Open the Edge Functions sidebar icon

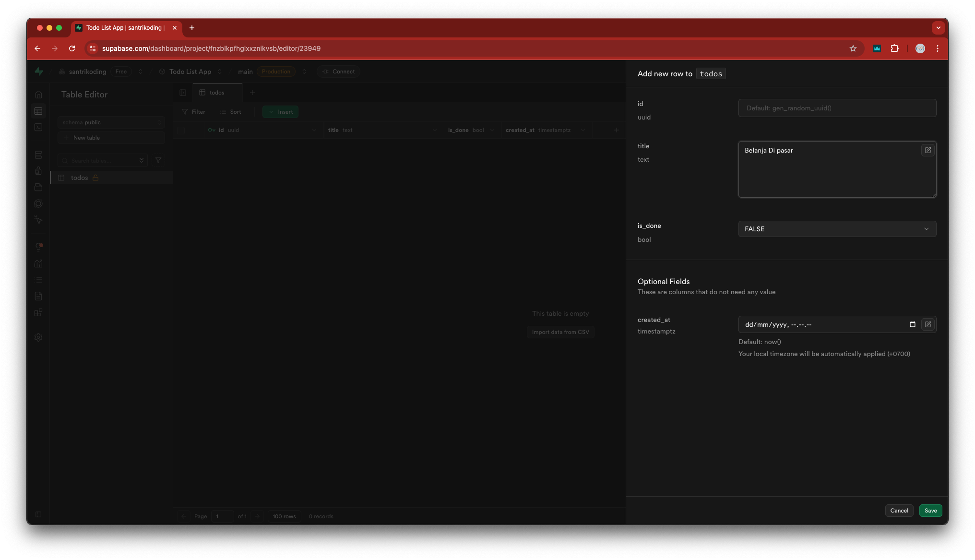[x=38, y=203]
